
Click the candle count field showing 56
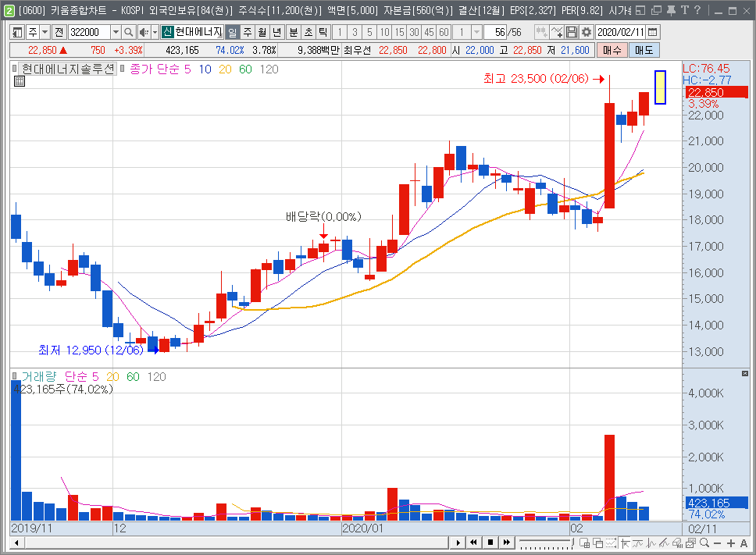496,32
